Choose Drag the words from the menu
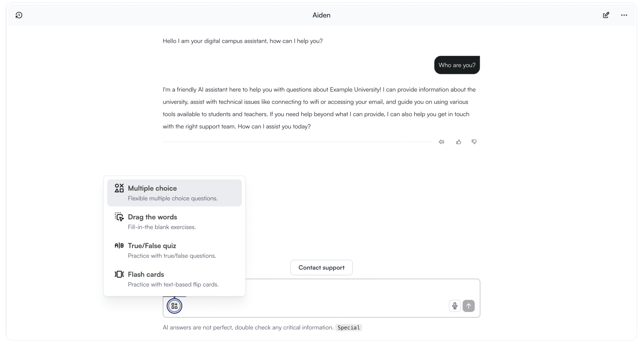644x345 pixels. click(174, 222)
